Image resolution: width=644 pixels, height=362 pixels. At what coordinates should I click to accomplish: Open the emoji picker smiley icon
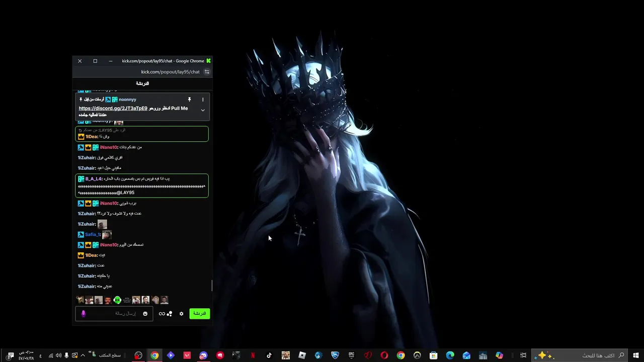(145, 314)
